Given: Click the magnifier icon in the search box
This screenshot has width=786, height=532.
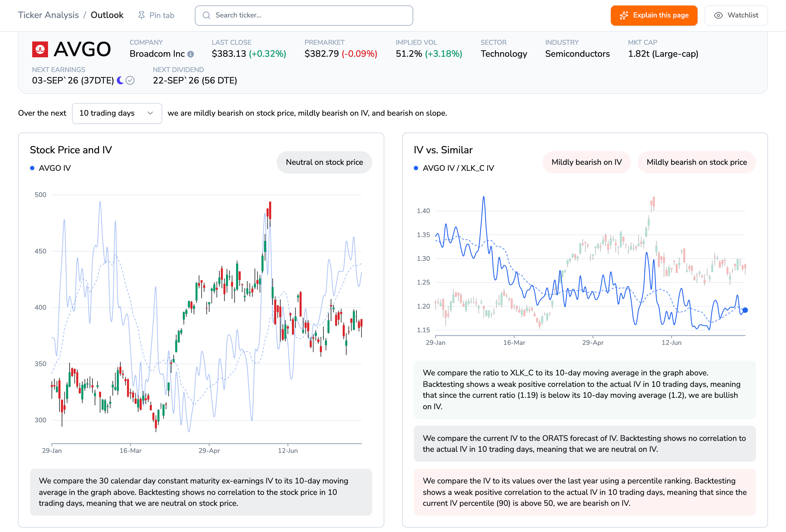Looking at the screenshot, I should coord(206,15).
